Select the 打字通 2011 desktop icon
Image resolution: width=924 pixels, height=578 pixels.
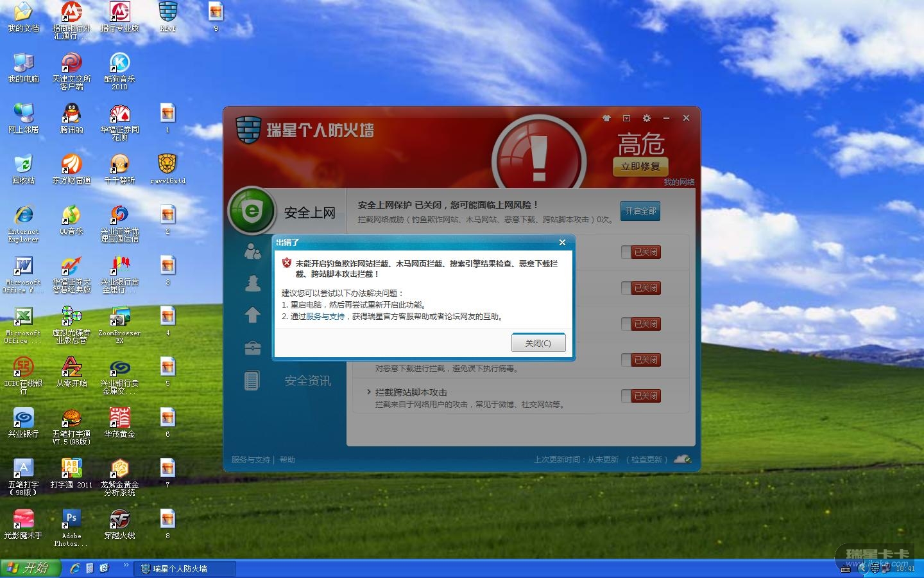pyautogui.click(x=71, y=474)
